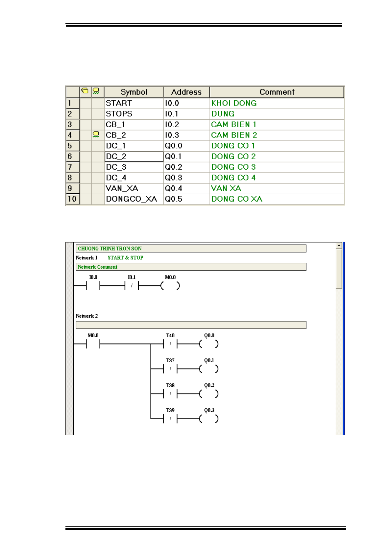The width and height of the screenshot is (392, 554).
Task: Click the DC_2 symbol cell
Action: coord(134,157)
